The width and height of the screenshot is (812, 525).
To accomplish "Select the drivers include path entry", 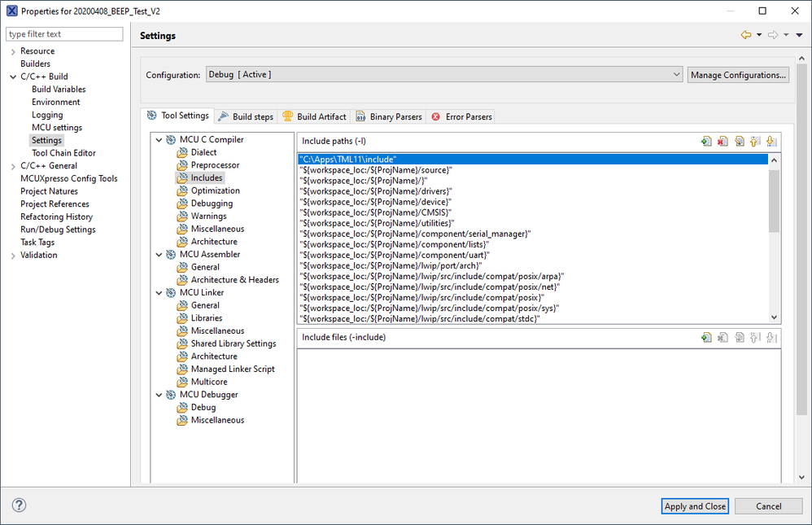I will pyautogui.click(x=375, y=190).
